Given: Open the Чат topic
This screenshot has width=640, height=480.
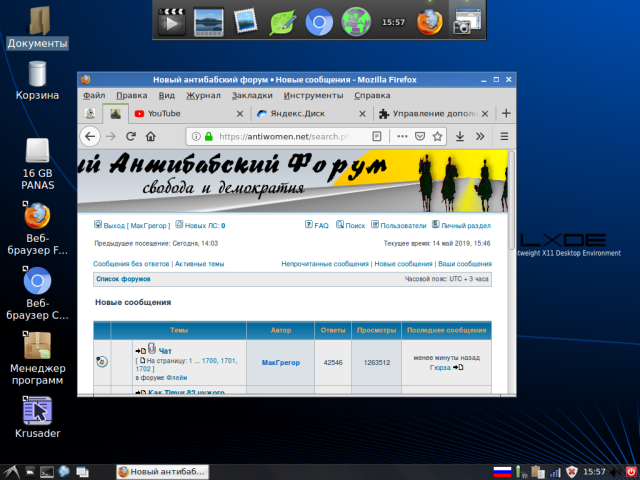Looking at the screenshot, I should (165, 351).
